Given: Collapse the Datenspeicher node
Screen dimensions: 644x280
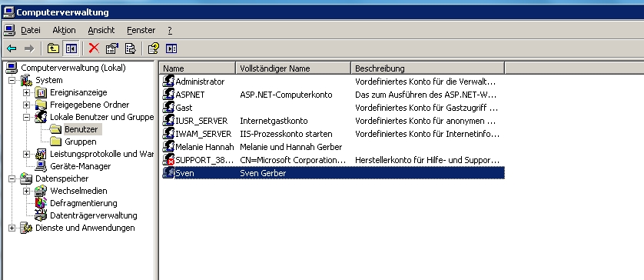Looking at the screenshot, I should (12, 179).
